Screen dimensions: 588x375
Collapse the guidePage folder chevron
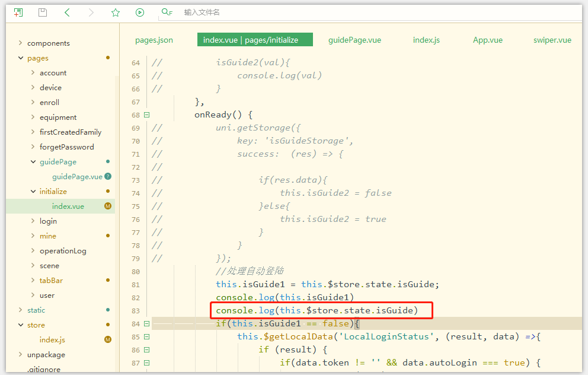pyautogui.click(x=33, y=161)
